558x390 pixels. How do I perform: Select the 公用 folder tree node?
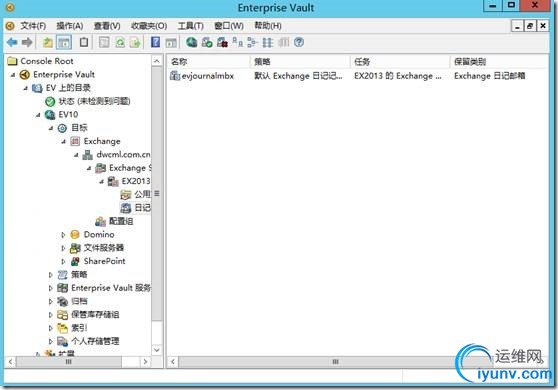(x=142, y=194)
